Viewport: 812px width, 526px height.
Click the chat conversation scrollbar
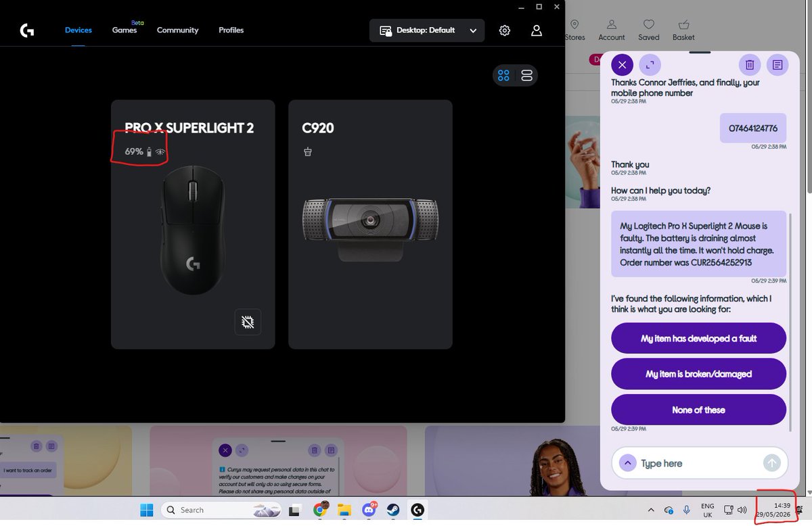click(x=790, y=322)
